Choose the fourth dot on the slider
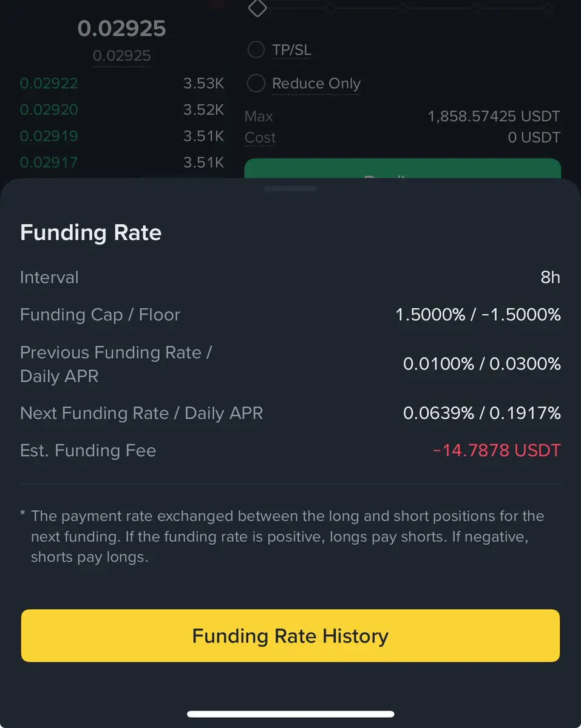Screen dimensions: 581x728 coord(475,8)
